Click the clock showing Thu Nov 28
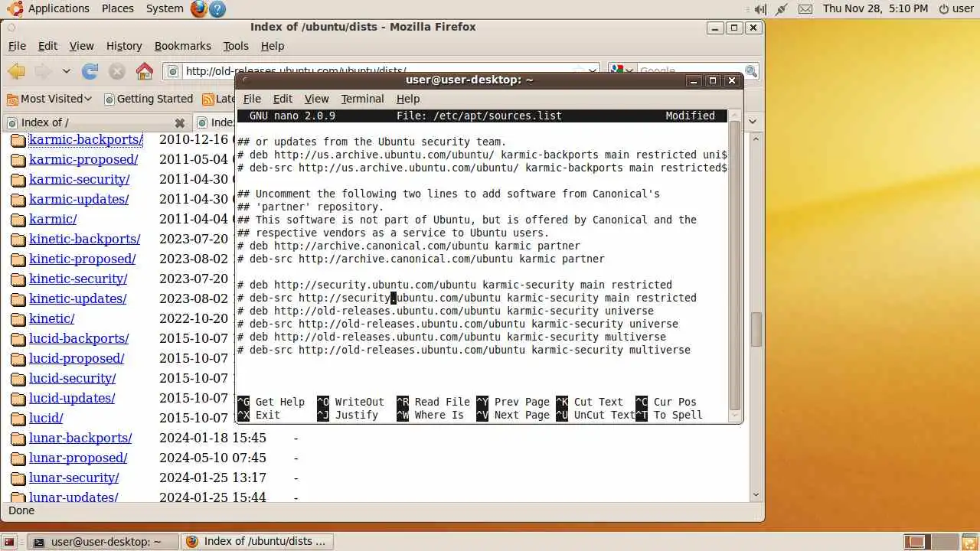This screenshot has width=980, height=551. 875,8
